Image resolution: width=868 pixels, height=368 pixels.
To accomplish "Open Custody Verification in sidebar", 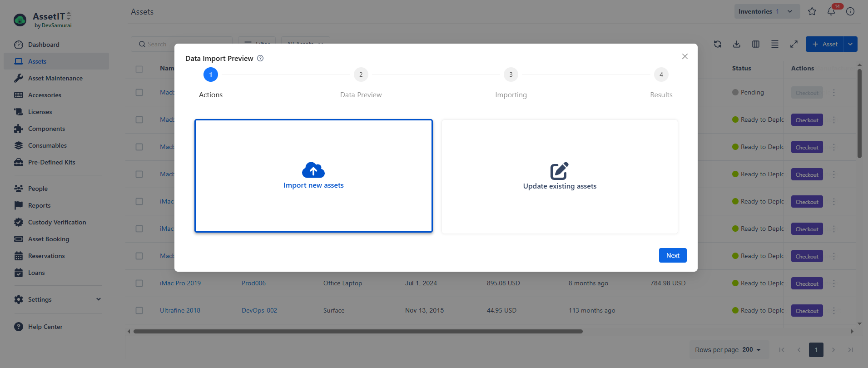I will pos(57,222).
